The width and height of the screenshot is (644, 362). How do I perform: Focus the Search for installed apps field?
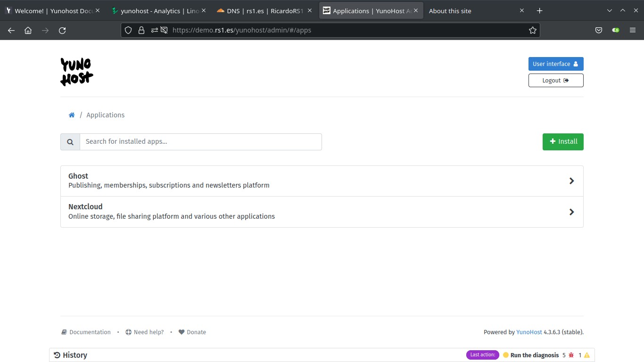coord(200,142)
